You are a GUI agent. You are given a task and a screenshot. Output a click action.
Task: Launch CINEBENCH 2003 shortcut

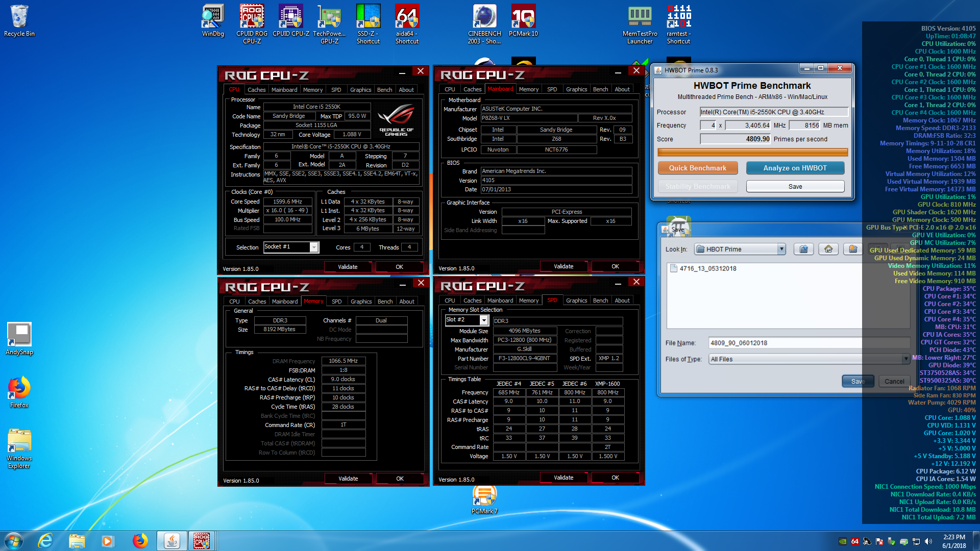click(484, 24)
